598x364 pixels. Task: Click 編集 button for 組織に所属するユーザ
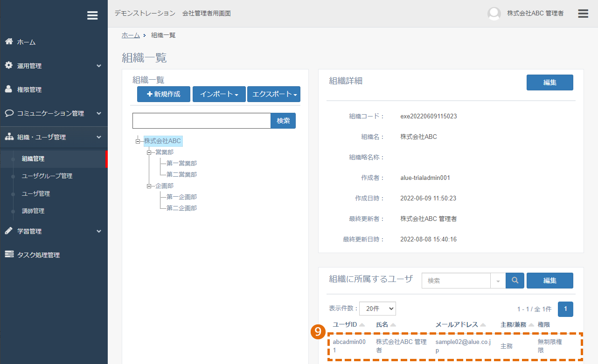tap(550, 281)
